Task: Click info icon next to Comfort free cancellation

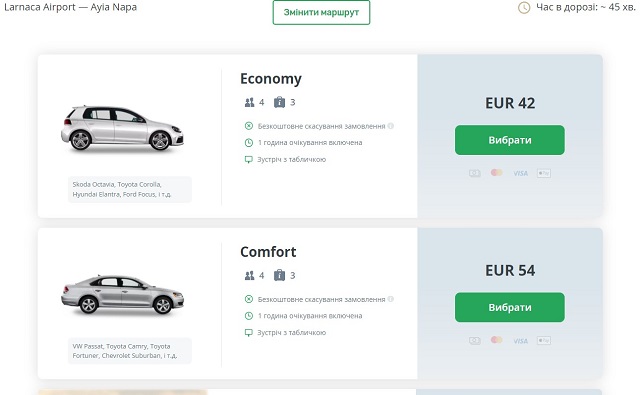Action: pos(391,299)
